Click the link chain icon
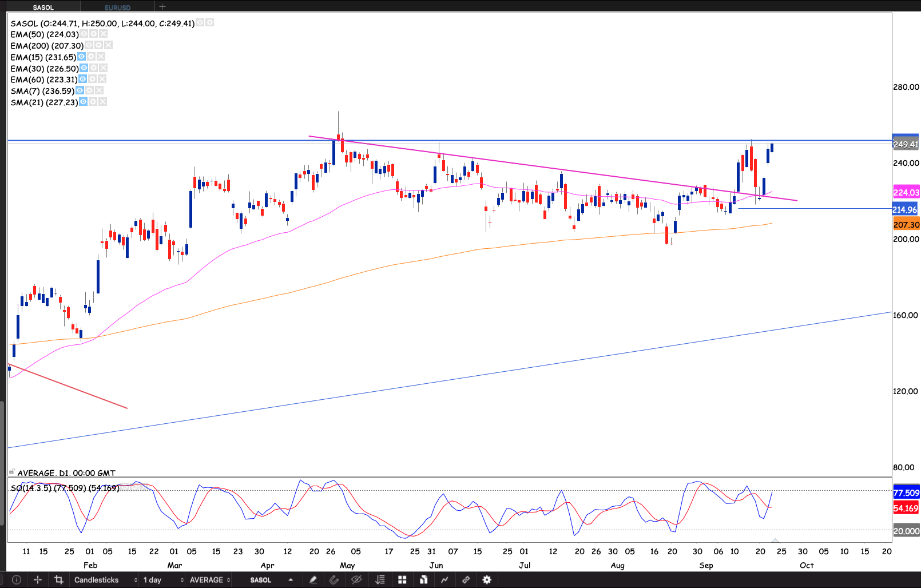This screenshot has width=921, height=588. click(x=466, y=579)
